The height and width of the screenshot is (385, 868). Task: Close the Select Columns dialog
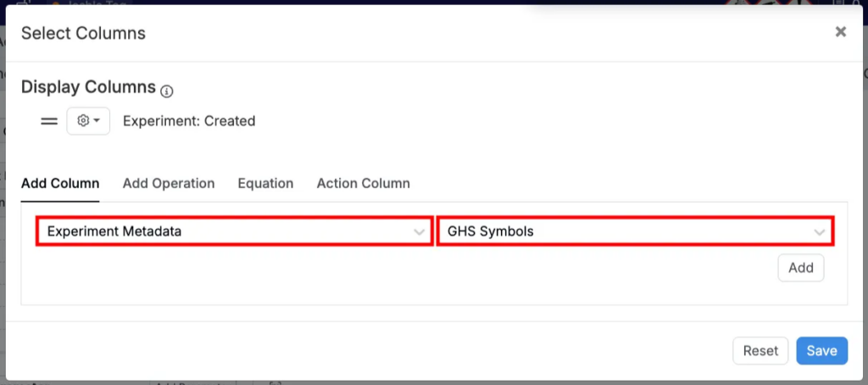(840, 32)
